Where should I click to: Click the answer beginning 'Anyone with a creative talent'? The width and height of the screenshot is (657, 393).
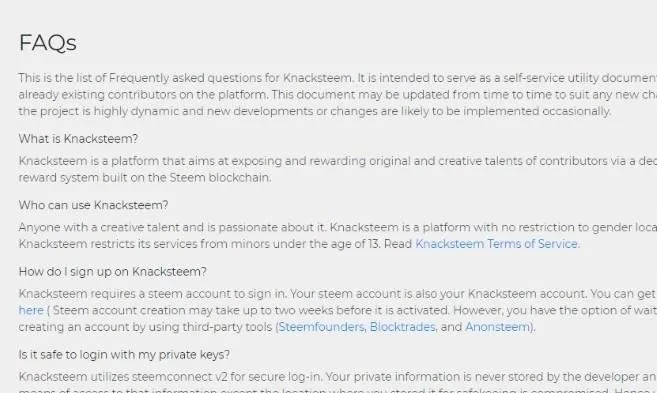pyautogui.click(x=338, y=235)
